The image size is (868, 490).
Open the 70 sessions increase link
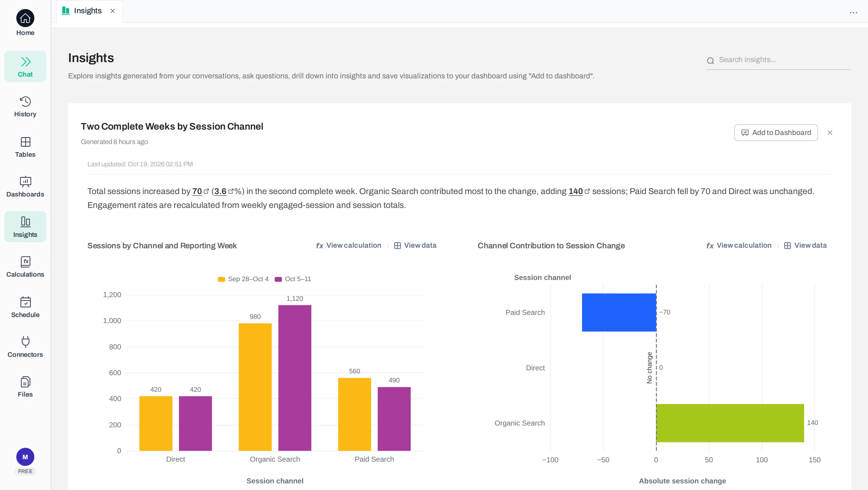(200, 191)
